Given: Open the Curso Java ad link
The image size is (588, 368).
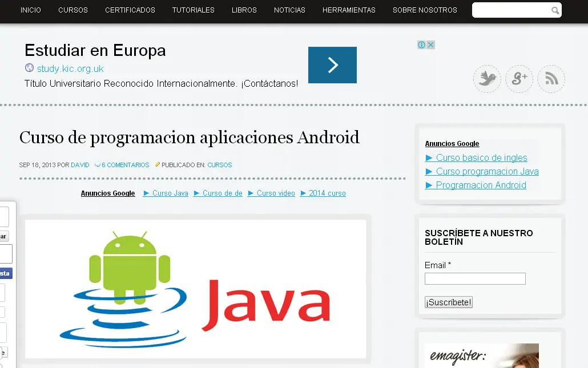Looking at the screenshot, I should click(166, 193).
